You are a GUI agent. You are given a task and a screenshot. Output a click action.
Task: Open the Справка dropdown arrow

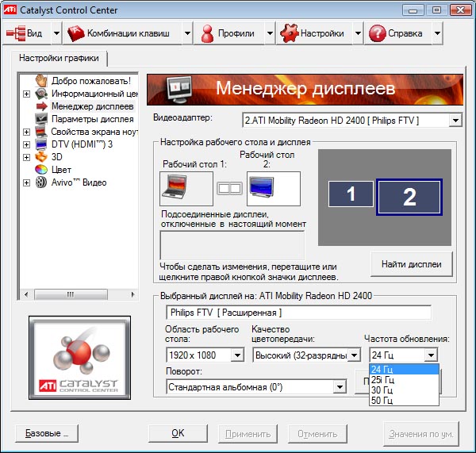coord(437,33)
